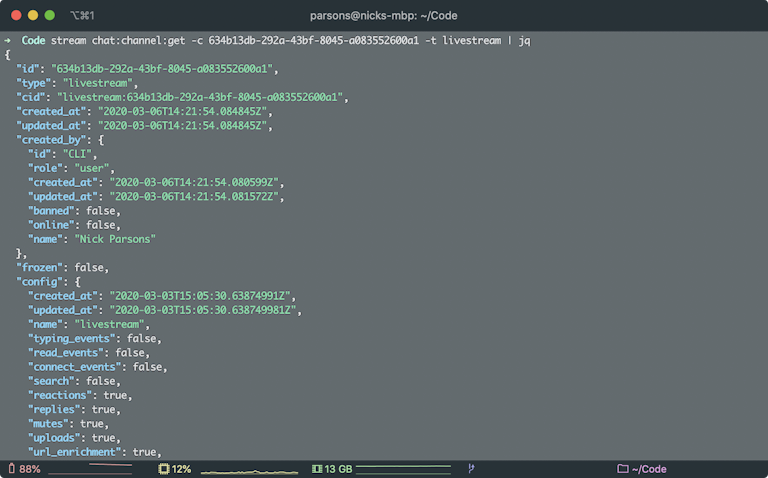Click the "type": "livestream" line
This screenshot has width=768, height=478.
click(x=77, y=83)
